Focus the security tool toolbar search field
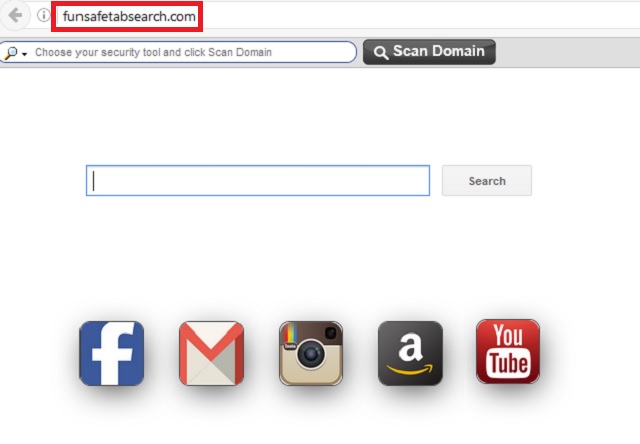 (x=178, y=52)
